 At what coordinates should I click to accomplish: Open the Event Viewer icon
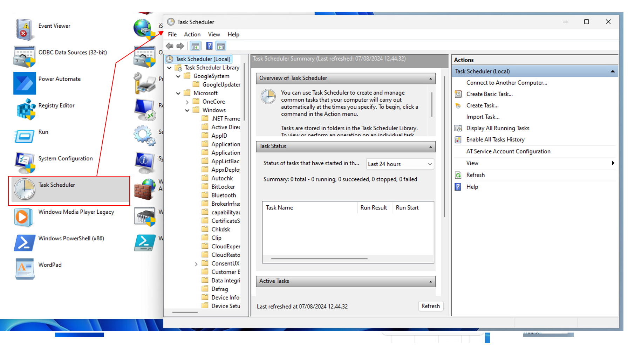click(x=24, y=29)
